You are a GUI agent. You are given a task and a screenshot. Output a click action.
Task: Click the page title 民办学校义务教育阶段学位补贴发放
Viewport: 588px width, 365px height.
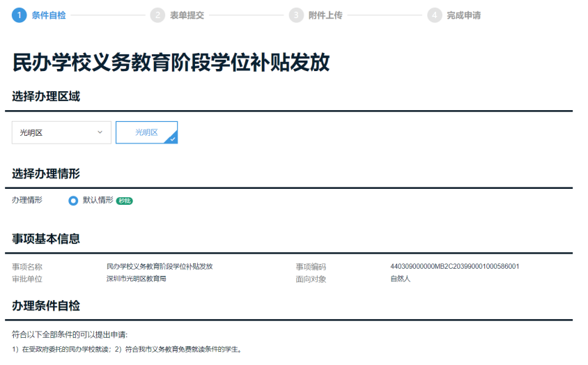[x=171, y=62]
